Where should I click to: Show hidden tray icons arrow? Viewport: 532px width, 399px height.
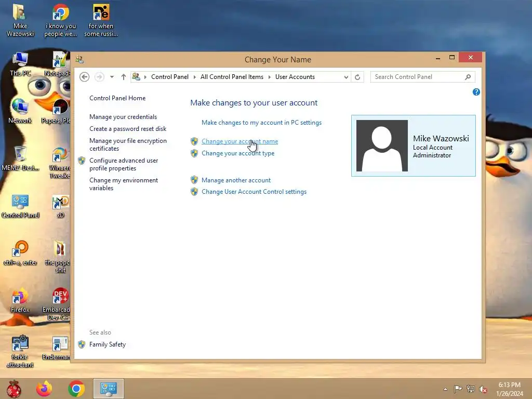[x=445, y=389]
